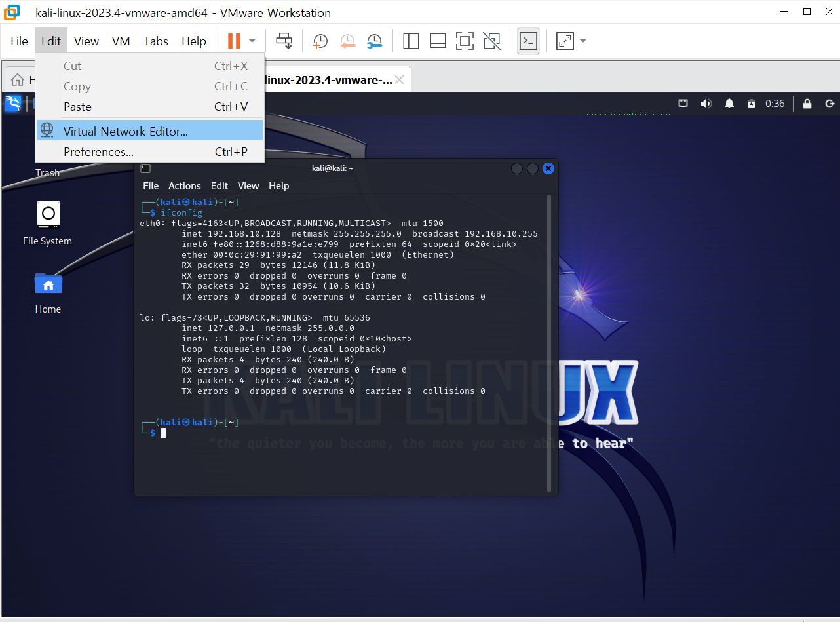Select Paste from the Edit menu
This screenshot has height=622, width=840.
(150, 107)
